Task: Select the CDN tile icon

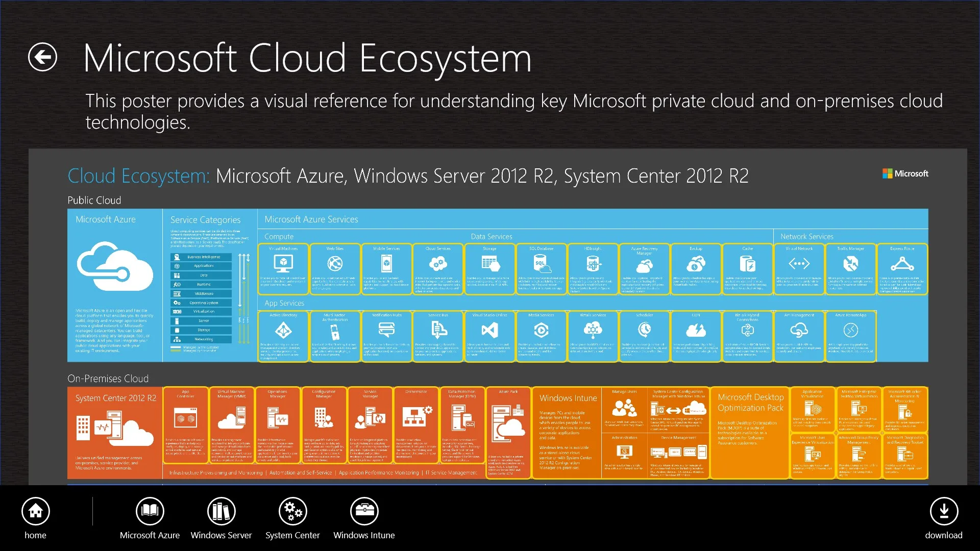Action: tap(696, 331)
